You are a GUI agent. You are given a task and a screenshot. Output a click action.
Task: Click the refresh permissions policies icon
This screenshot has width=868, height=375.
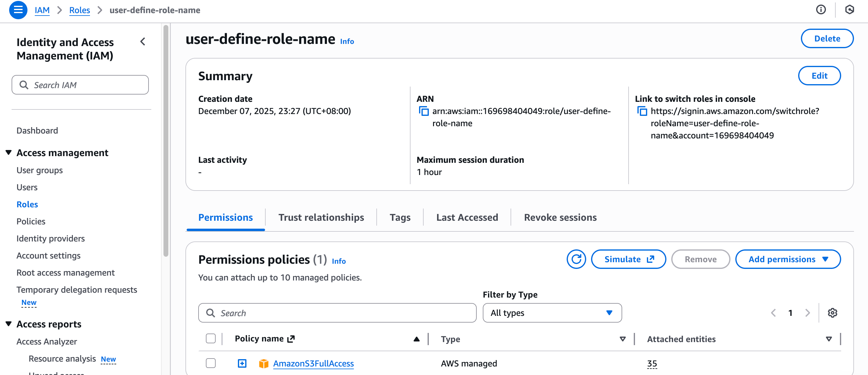click(x=576, y=259)
